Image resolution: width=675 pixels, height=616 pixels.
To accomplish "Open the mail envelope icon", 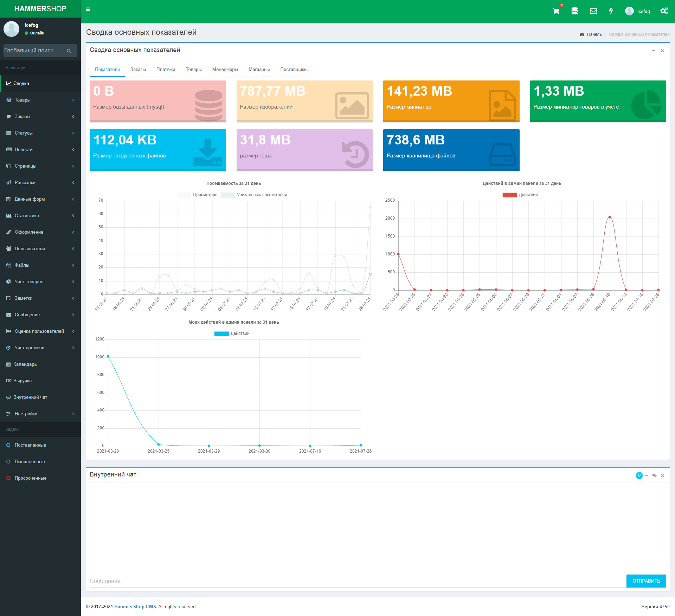I will 593,11.
